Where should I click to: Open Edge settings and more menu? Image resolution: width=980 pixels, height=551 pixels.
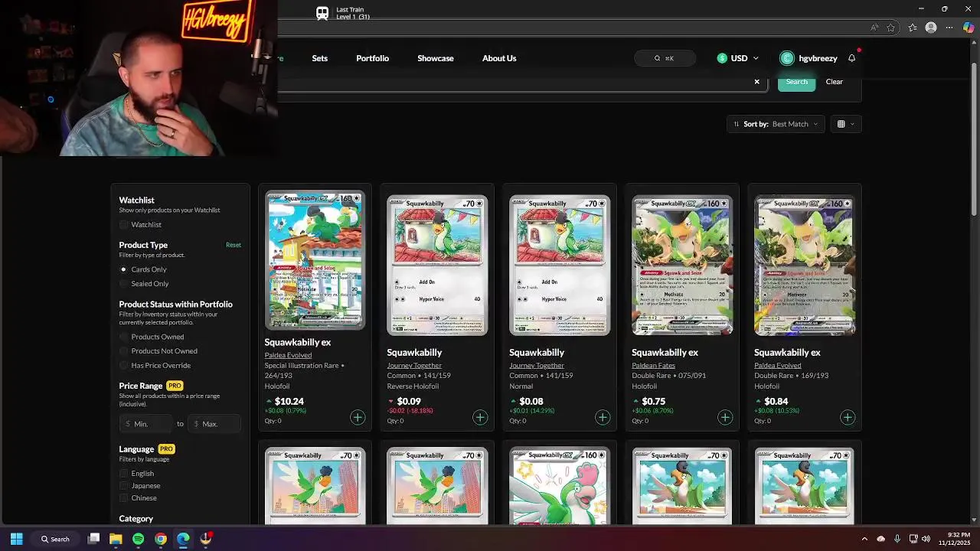pos(950,28)
